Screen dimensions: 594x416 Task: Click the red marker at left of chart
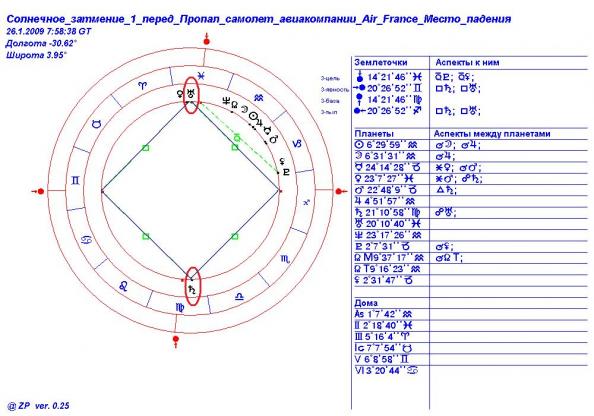39,191
